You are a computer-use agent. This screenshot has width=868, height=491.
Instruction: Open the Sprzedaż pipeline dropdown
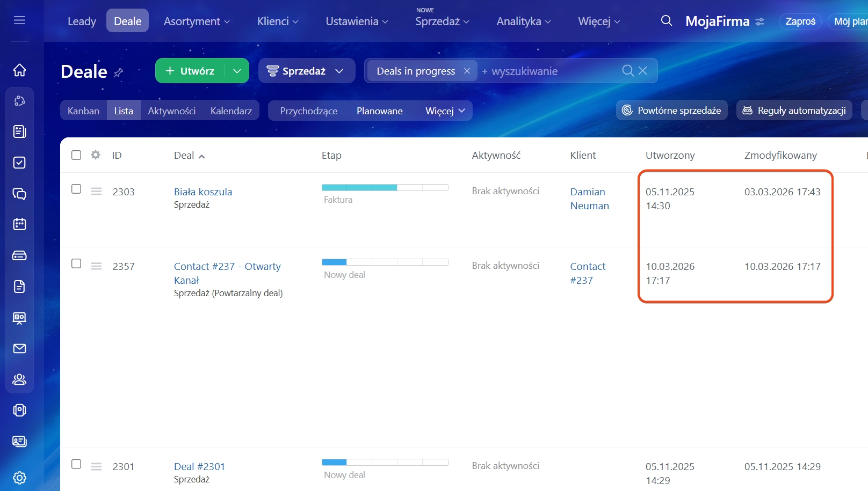[x=306, y=71]
